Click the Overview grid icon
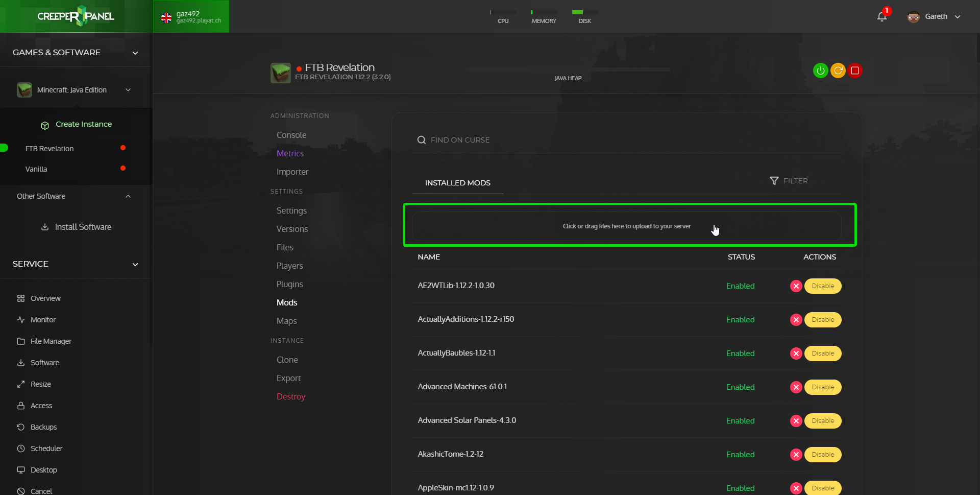This screenshot has height=495, width=980. coord(21,298)
